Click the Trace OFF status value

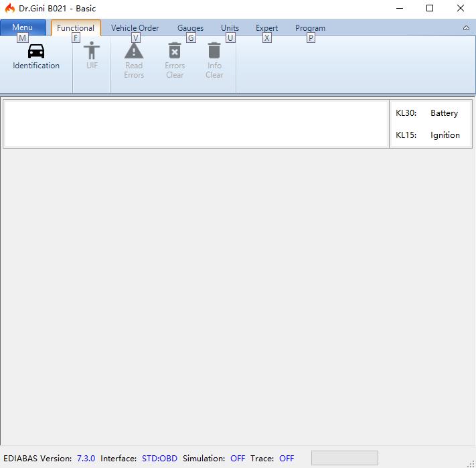(x=287, y=458)
